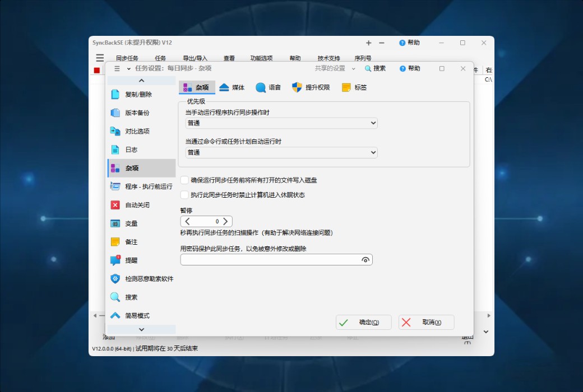Check 执行此同步任务时禁止计算机进入休眠状态

(x=184, y=195)
